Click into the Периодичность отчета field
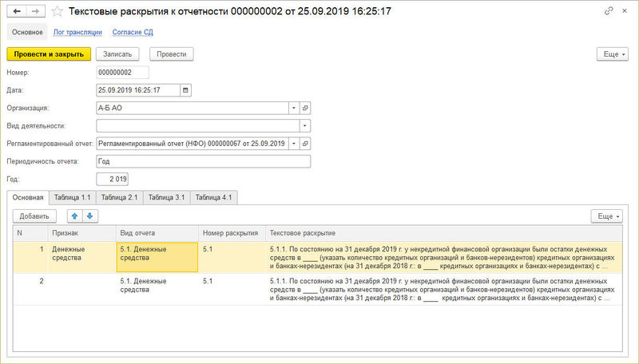This screenshot has height=364, width=639. coord(203,161)
